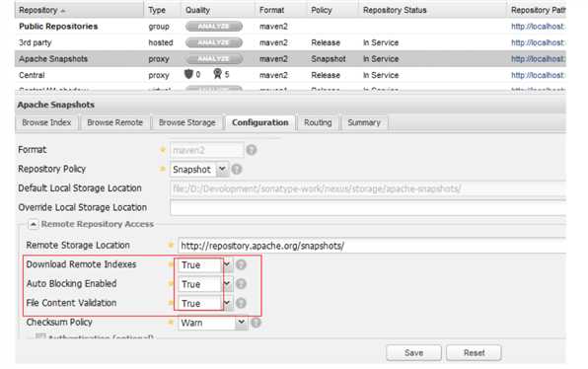The height and width of the screenshot is (369, 588).
Task: Open help icon for Auto Blocking Enabled
Action: (x=241, y=283)
